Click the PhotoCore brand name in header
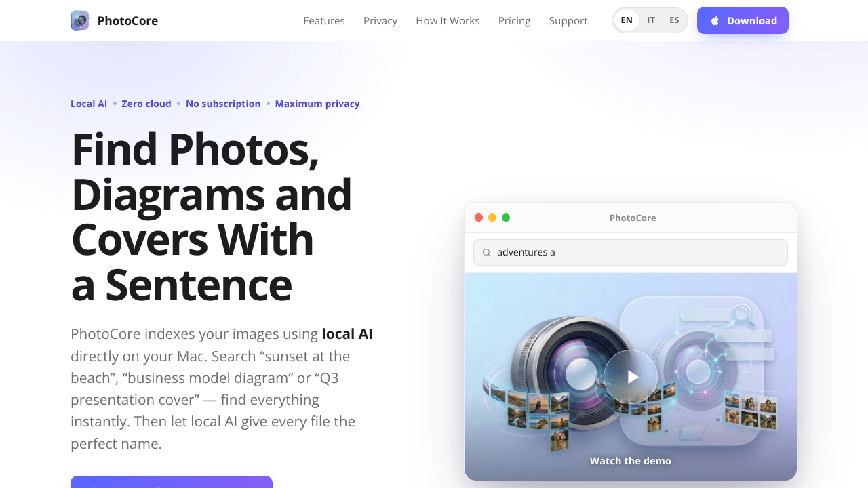Image resolution: width=868 pixels, height=488 pixels. pos(127,21)
